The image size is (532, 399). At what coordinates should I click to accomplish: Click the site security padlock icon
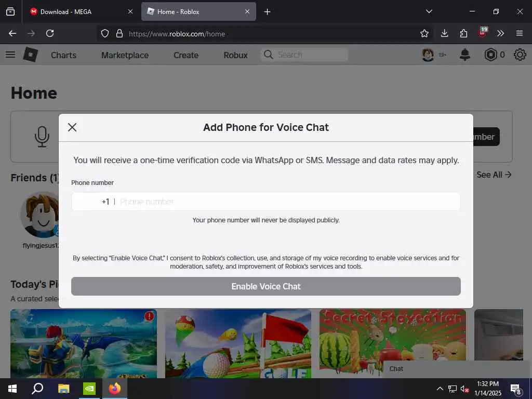click(119, 34)
